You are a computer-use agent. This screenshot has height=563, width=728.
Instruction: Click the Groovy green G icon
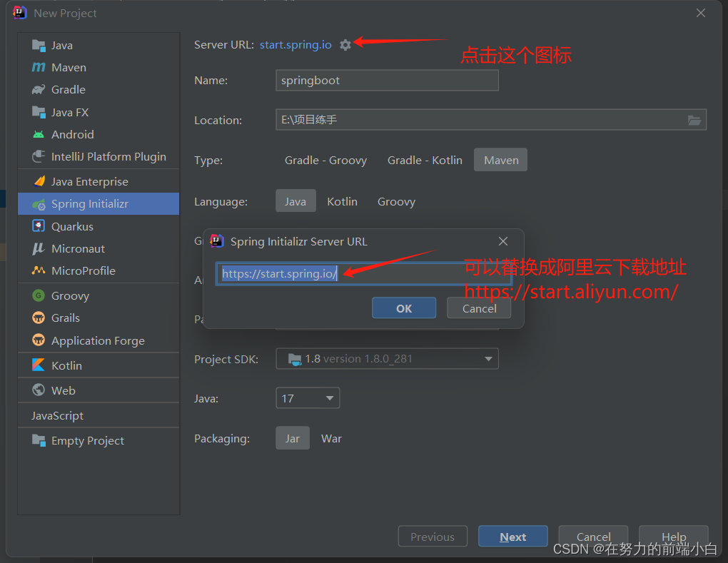(x=39, y=295)
